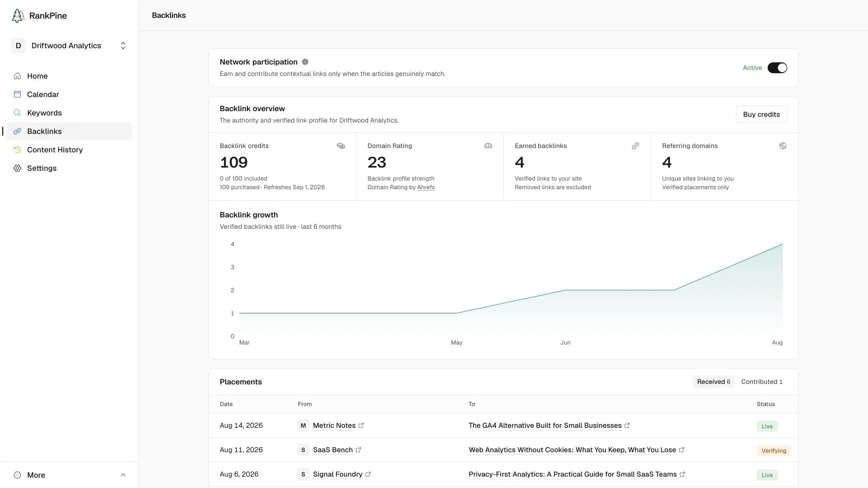Click Aug data point on growth chart
868x488 pixels.
pyautogui.click(x=782, y=244)
